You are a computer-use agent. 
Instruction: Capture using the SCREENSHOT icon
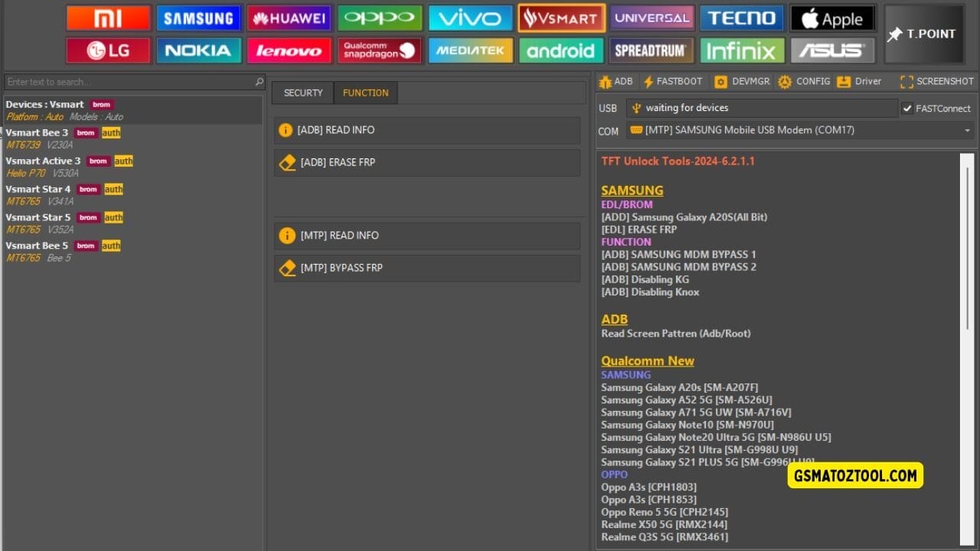[936, 81]
